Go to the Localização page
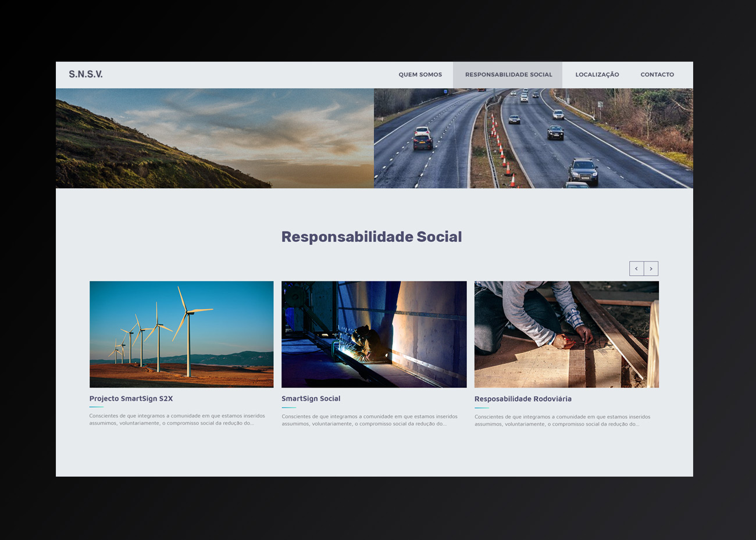Image resolution: width=756 pixels, height=540 pixels. pyautogui.click(x=597, y=75)
